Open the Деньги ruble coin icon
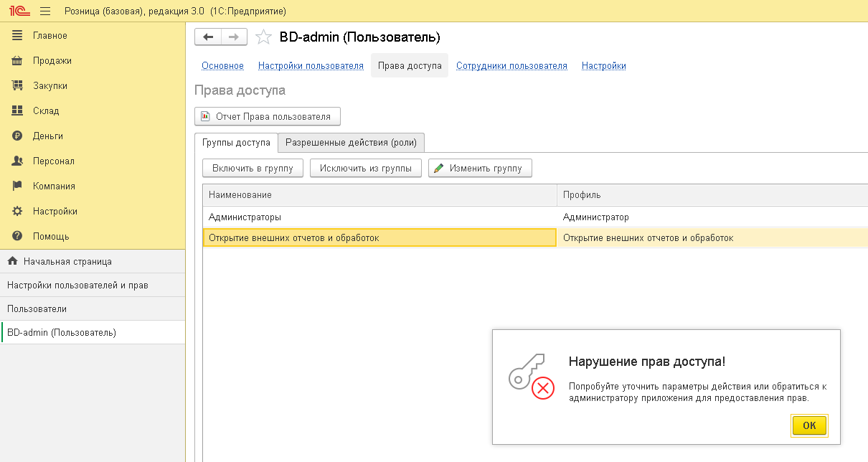 (18, 136)
